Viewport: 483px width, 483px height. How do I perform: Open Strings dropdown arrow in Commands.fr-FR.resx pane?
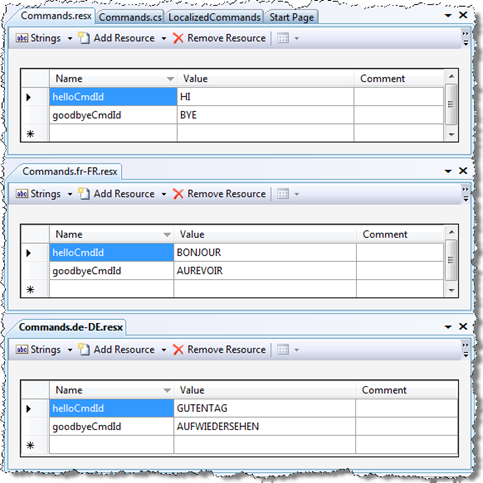tap(70, 194)
